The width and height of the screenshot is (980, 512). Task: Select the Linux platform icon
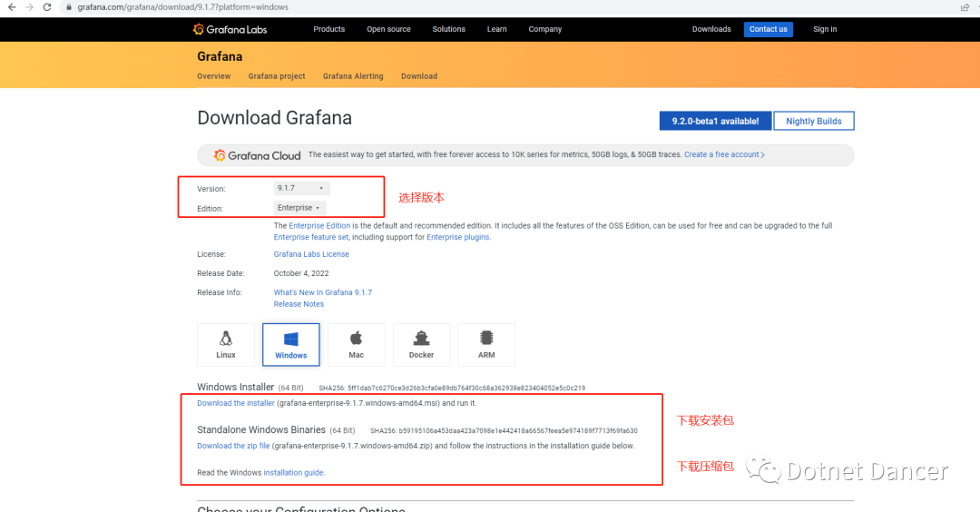(x=226, y=344)
